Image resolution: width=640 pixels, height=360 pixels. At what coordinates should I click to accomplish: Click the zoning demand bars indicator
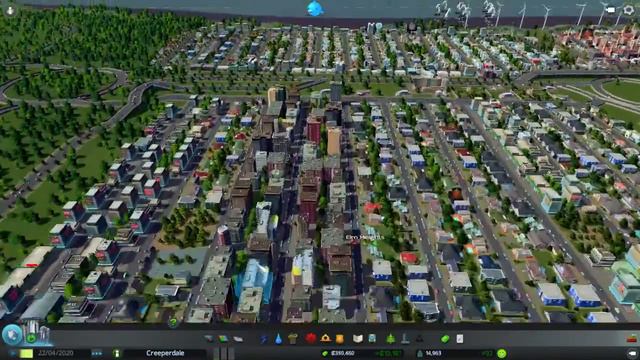(x=224, y=353)
